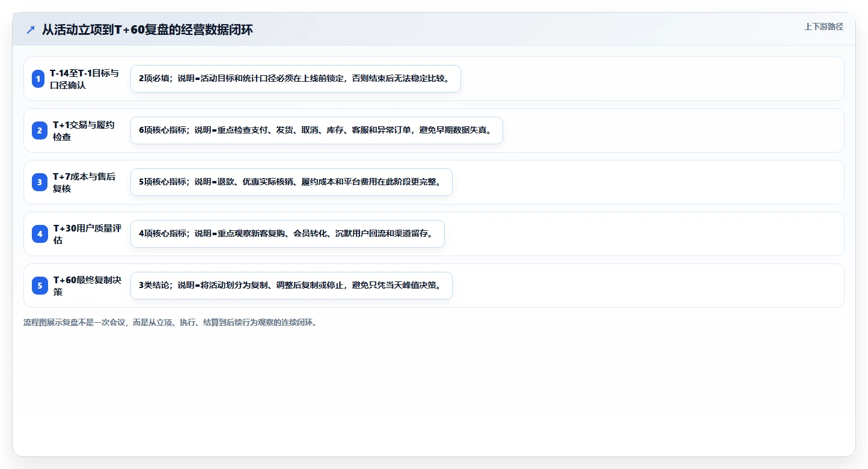Select the T+30用户质量评估 step label

[88, 234]
